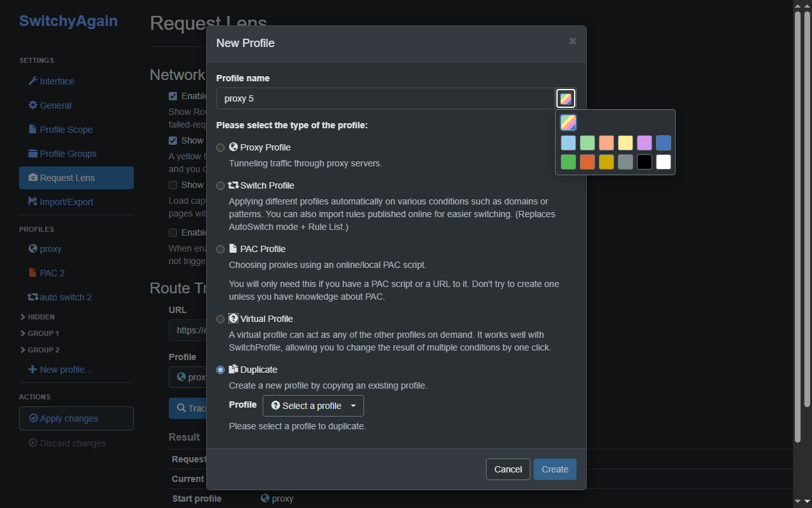This screenshot has width=812, height=508.
Task: Select the Switch Profile radio button
Action: pyautogui.click(x=221, y=186)
